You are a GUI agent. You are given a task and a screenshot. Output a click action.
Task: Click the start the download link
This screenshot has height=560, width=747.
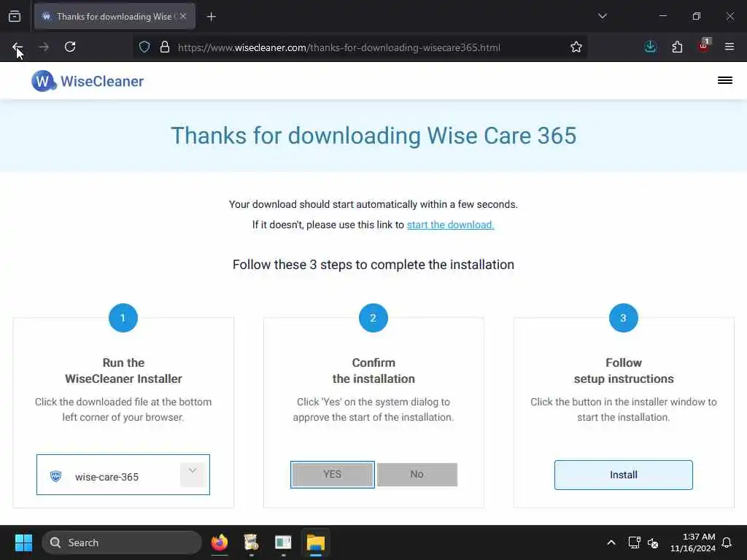click(x=450, y=225)
